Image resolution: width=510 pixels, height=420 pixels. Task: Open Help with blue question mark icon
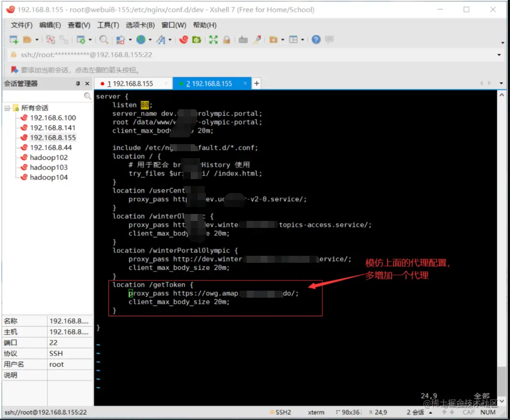coord(316,40)
